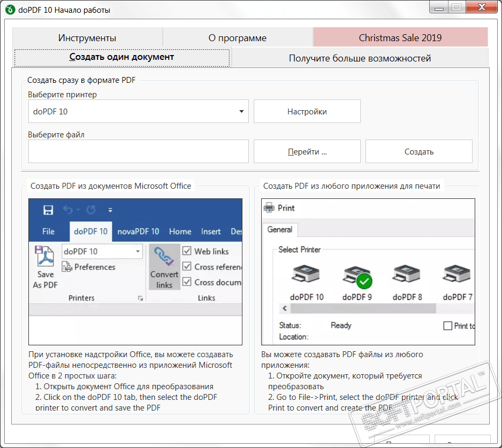The image size is (502, 448).
Task: Switch to the О программе tab
Action: 237,38
